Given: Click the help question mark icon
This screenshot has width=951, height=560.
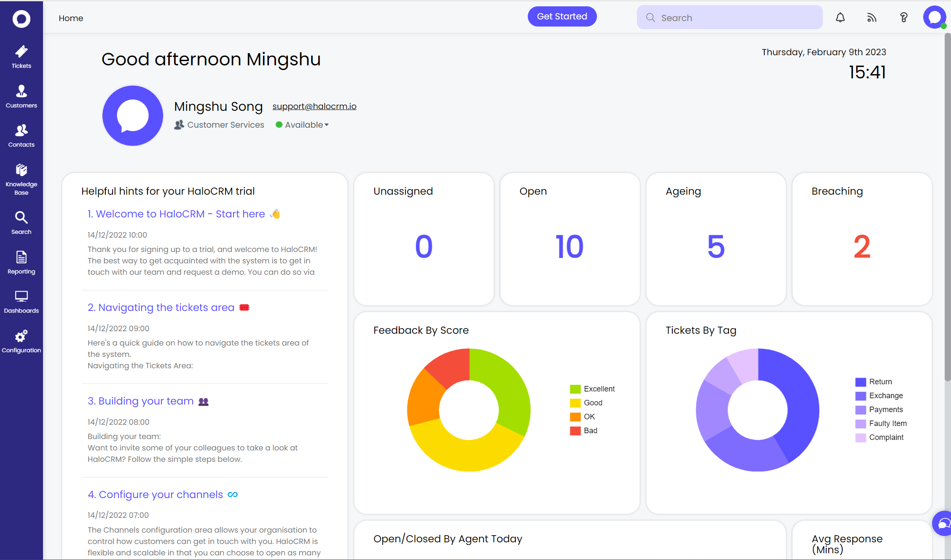Looking at the screenshot, I should point(903,18).
